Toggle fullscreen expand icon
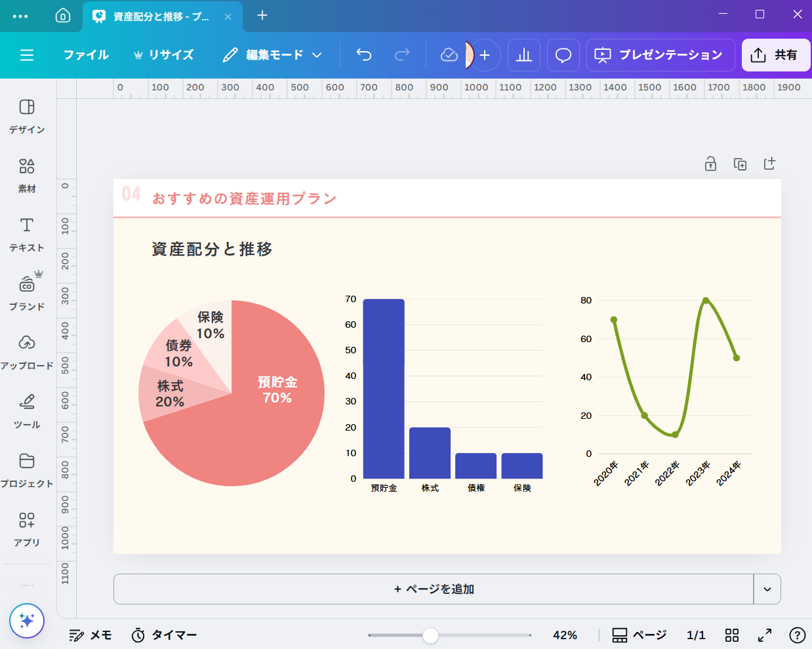812x649 pixels. click(x=765, y=635)
